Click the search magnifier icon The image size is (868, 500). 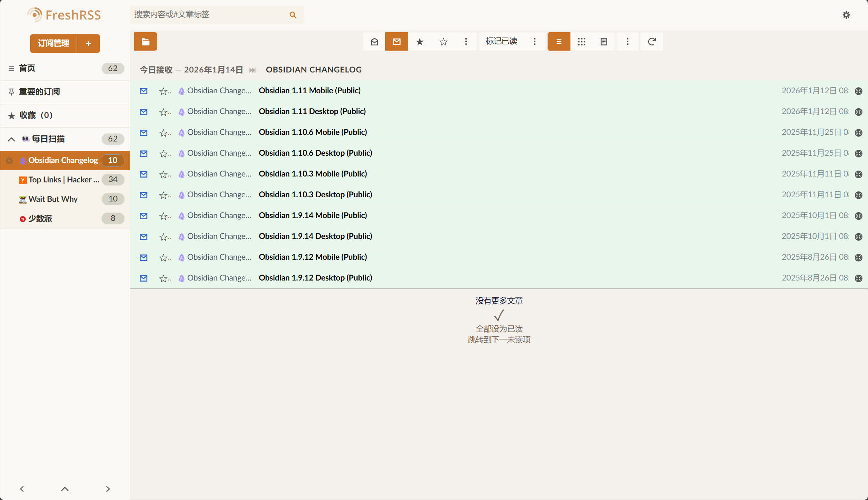click(293, 15)
